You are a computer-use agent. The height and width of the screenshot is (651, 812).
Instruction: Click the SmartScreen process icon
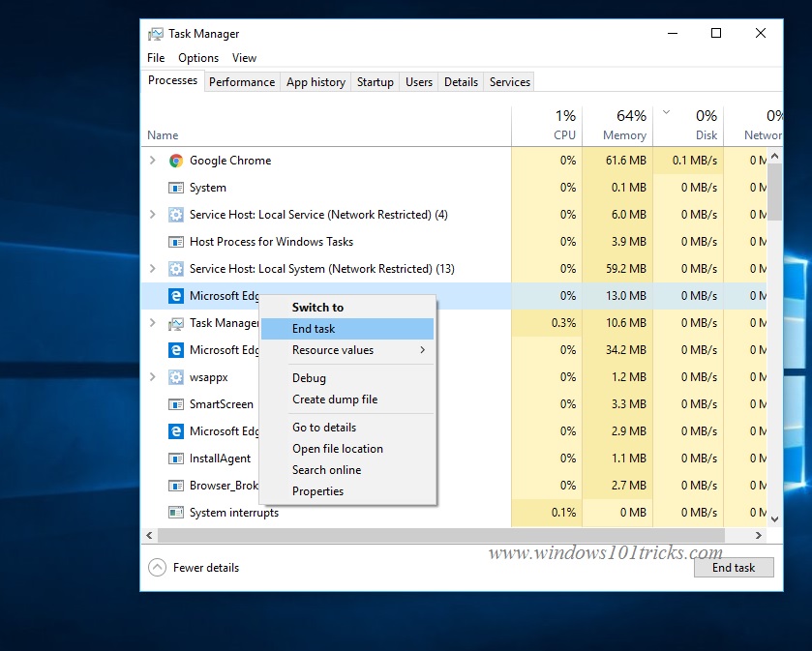click(176, 403)
